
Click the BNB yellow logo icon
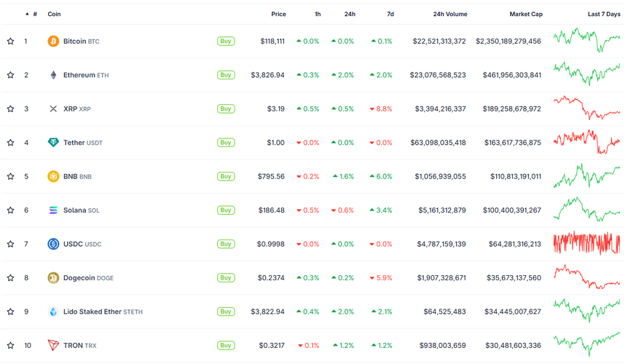pyautogui.click(x=53, y=176)
